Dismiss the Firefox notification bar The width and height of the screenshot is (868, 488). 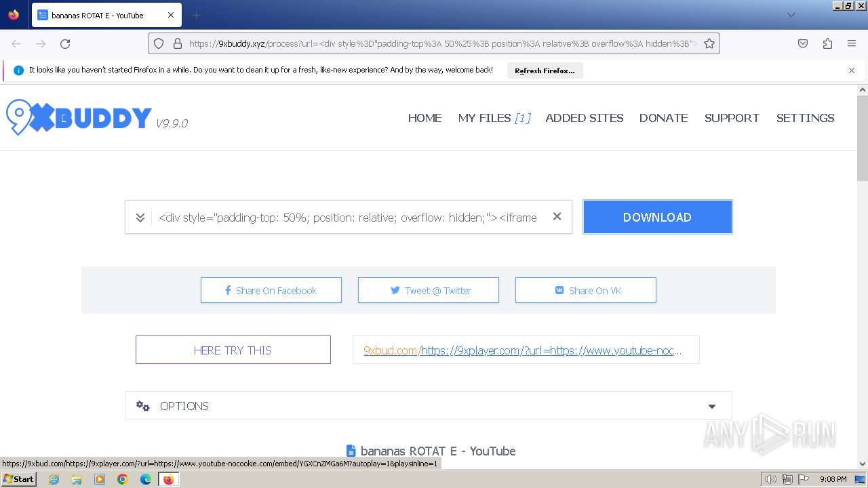(x=852, y=70)
